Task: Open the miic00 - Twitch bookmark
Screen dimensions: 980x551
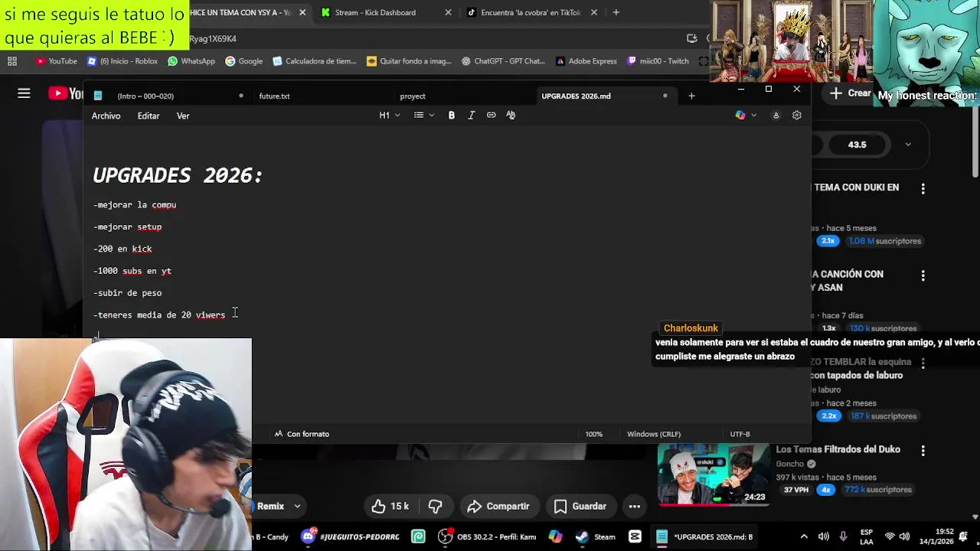Action: coord(658,61)
